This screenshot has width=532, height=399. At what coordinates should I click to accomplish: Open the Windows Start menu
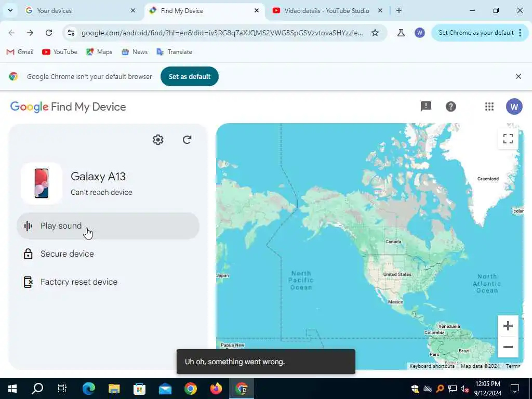click(x=12, y=389)
